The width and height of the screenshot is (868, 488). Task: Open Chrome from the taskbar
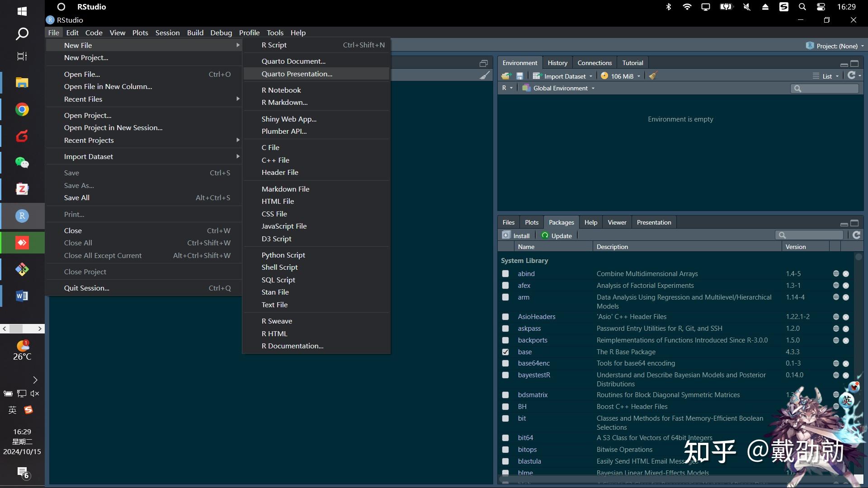click(x=22, y=109)
